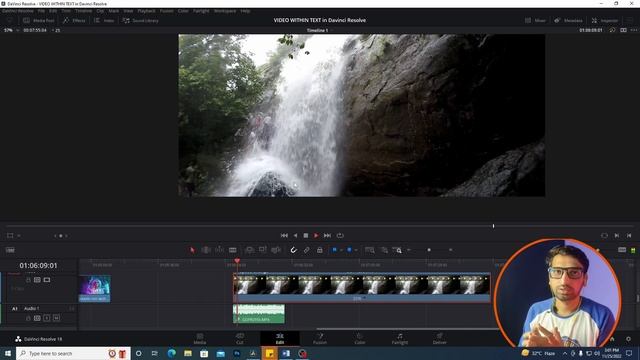The width and height of the screenshot is (640, 360).
Task: Click the blue Flag icon
Action: [x=334, y=250]
